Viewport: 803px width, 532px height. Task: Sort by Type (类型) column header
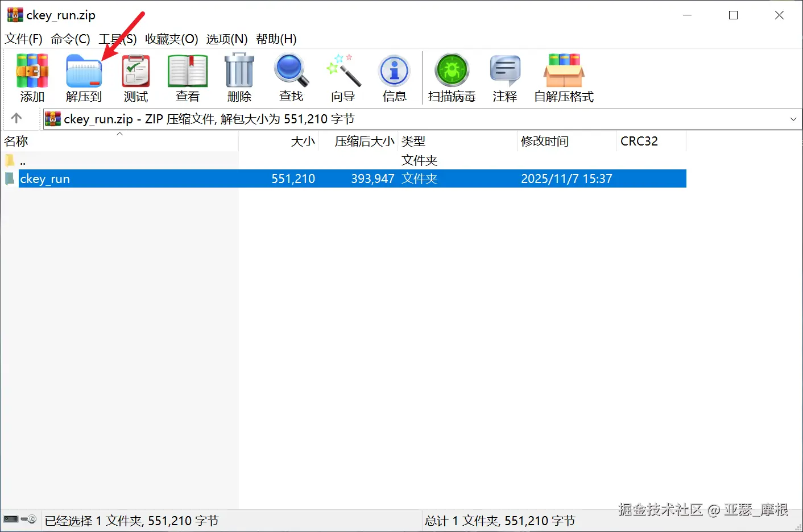coord(458,141)
